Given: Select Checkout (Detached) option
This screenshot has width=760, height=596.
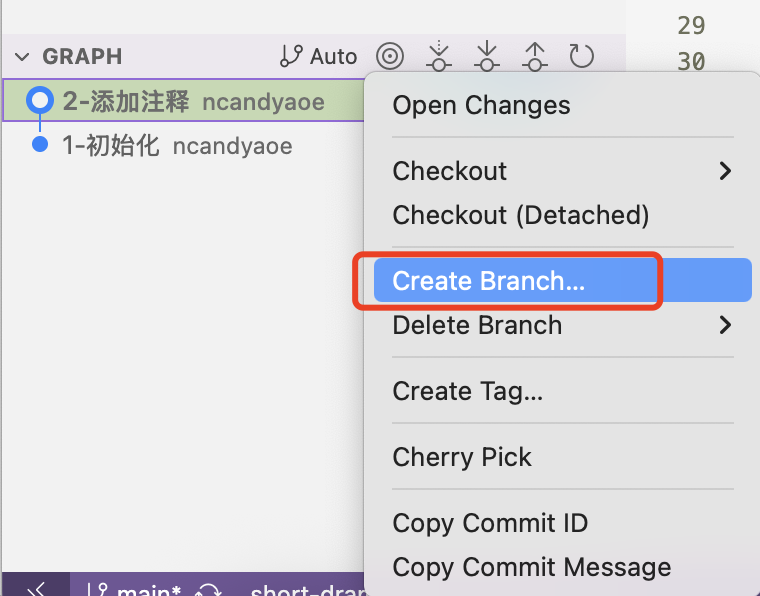Looking at the screenshot, I should pos(520,215).
